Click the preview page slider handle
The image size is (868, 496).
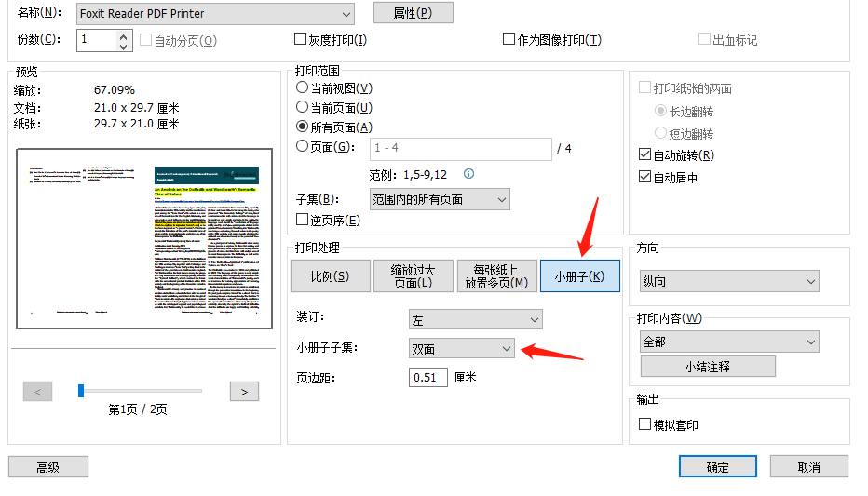81,391
